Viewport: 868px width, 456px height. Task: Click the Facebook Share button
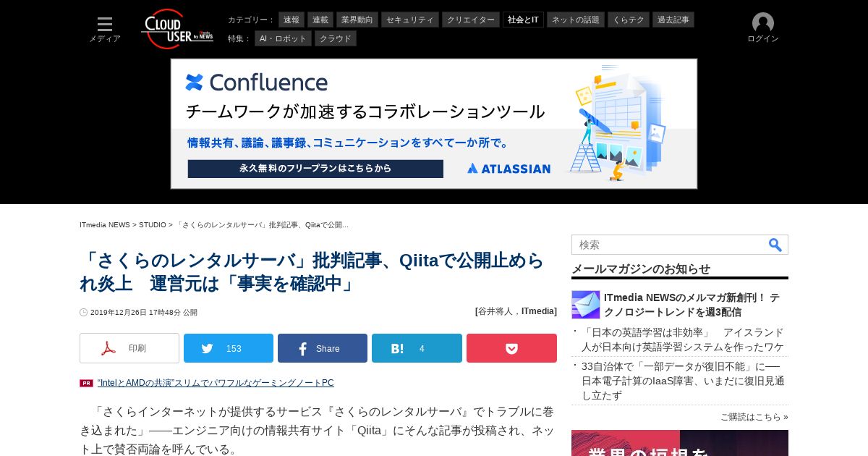[323, 348]
